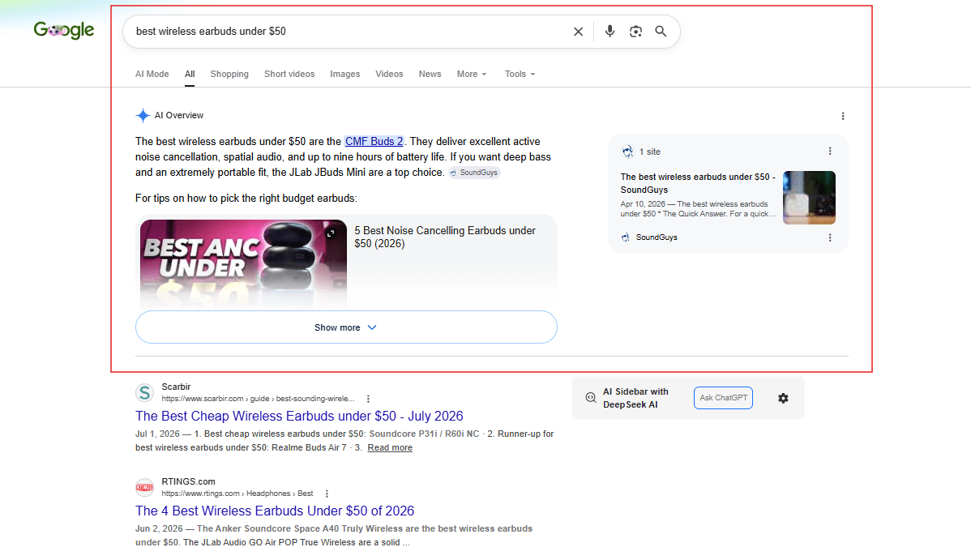Click the Scarbir site favicon
971x560 pixels.
pyautogui.click(x=144, y=392)
